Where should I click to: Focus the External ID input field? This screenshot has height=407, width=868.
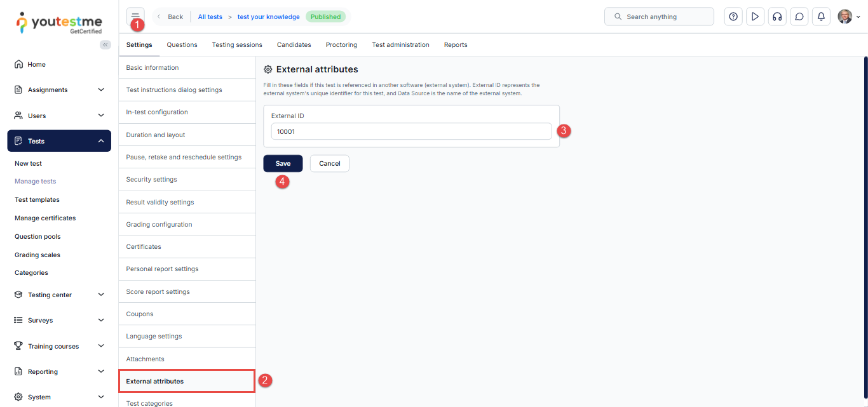click(x=410, y=131)
